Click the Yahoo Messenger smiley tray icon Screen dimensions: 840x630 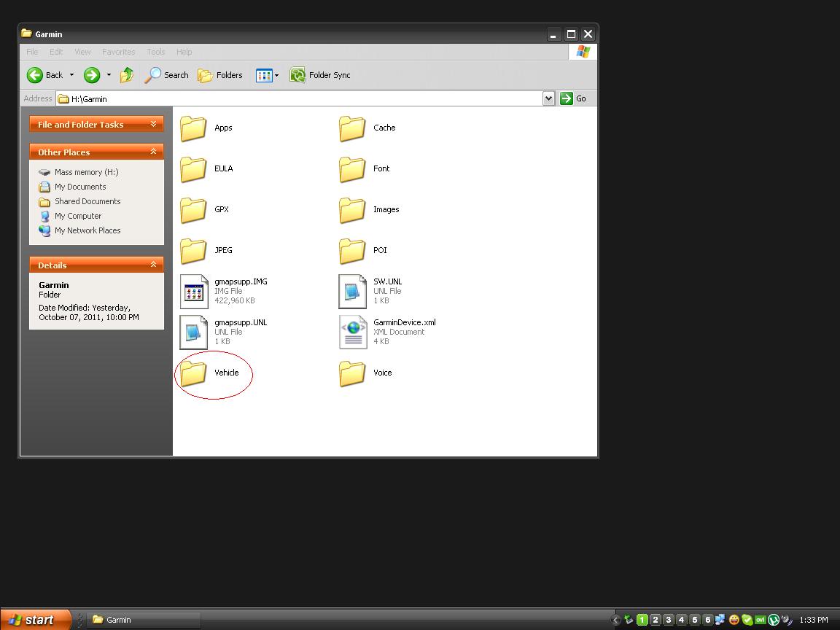(734, 620)
